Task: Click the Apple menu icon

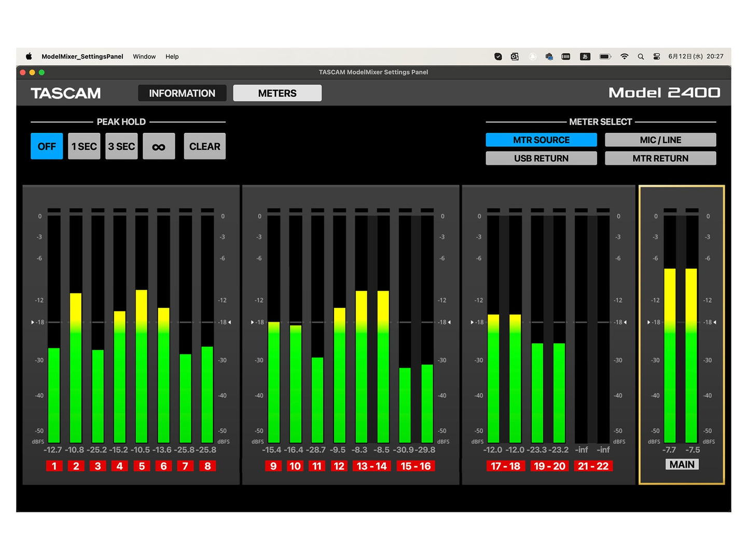Action: tap(29, 57)
